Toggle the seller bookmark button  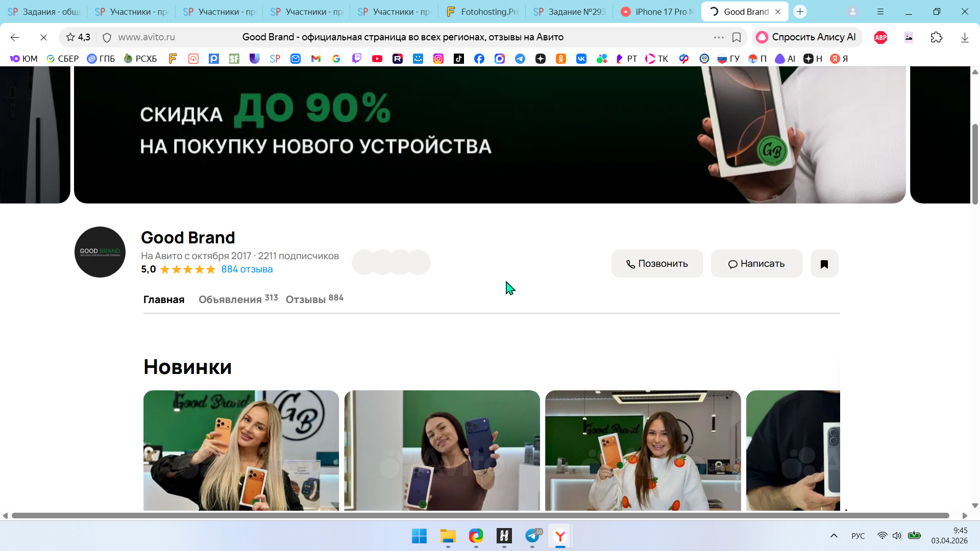click(x=824, y=264)
